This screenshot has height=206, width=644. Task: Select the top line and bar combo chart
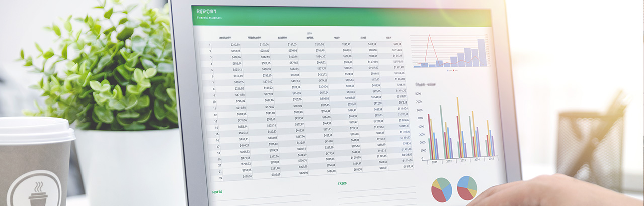tap(450, 52)
